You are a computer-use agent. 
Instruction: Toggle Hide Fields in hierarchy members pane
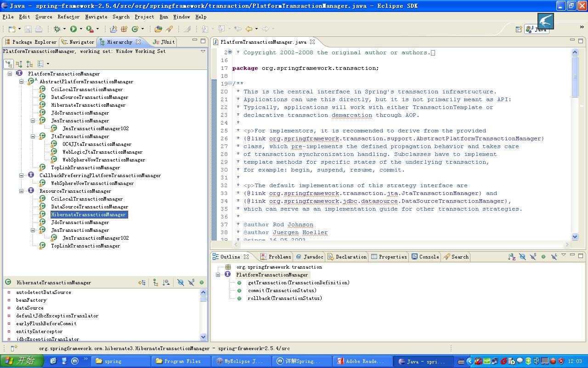(x=181, y=282)
